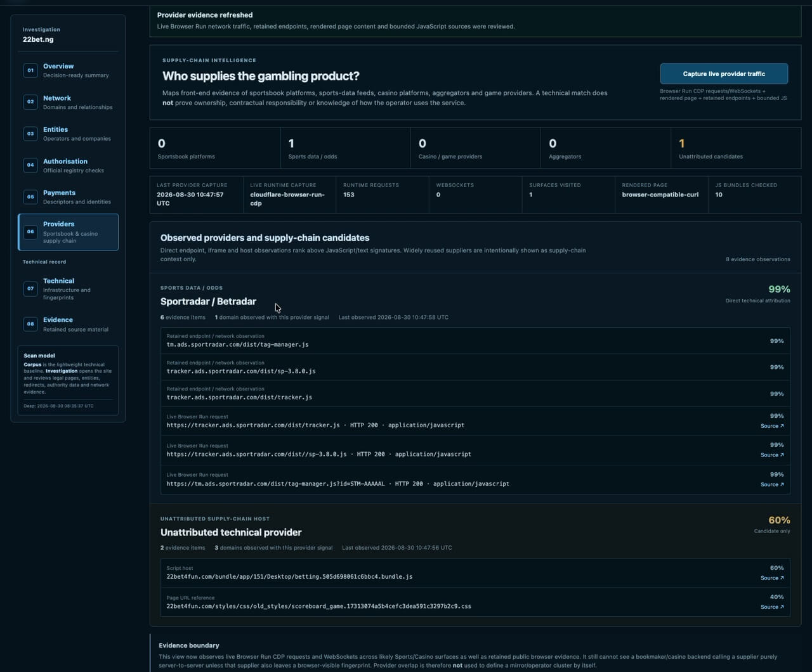Open Evidence retained source material

[x=68, y=324]
